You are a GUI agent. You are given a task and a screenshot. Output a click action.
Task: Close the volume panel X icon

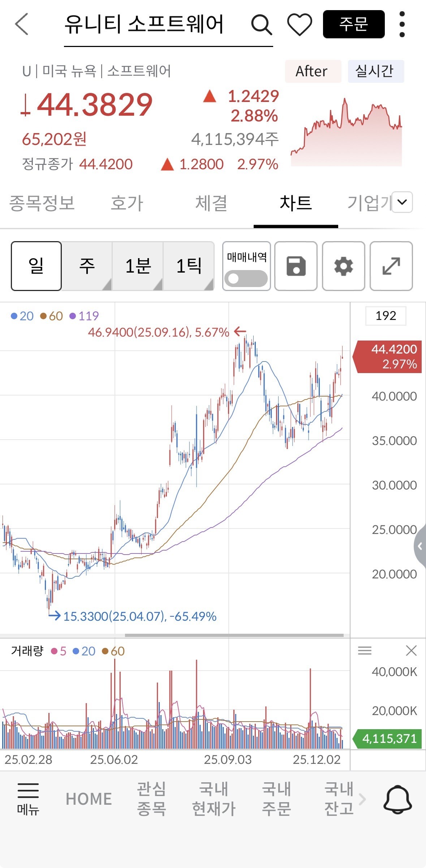click(411, 651)
